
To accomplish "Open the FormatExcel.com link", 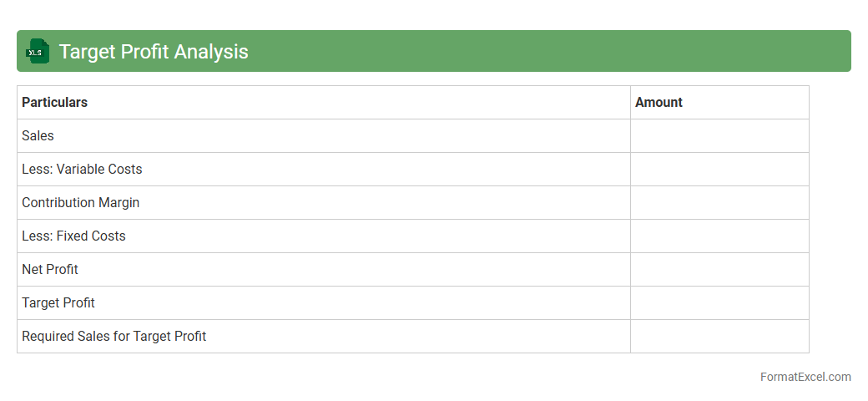I will point(805,377).
